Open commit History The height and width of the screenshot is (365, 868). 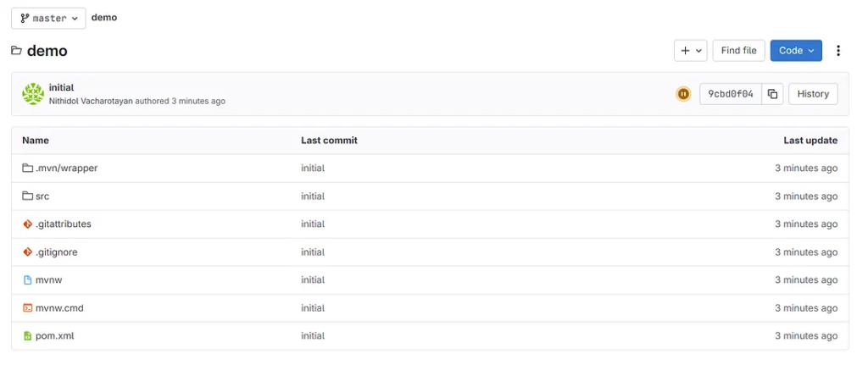click(x=813, y=94)
